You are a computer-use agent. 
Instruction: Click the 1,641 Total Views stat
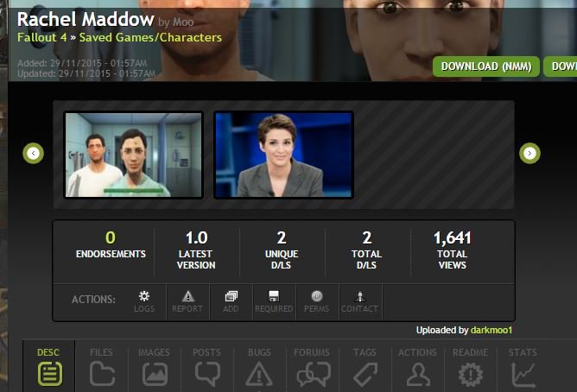(453, 250)
